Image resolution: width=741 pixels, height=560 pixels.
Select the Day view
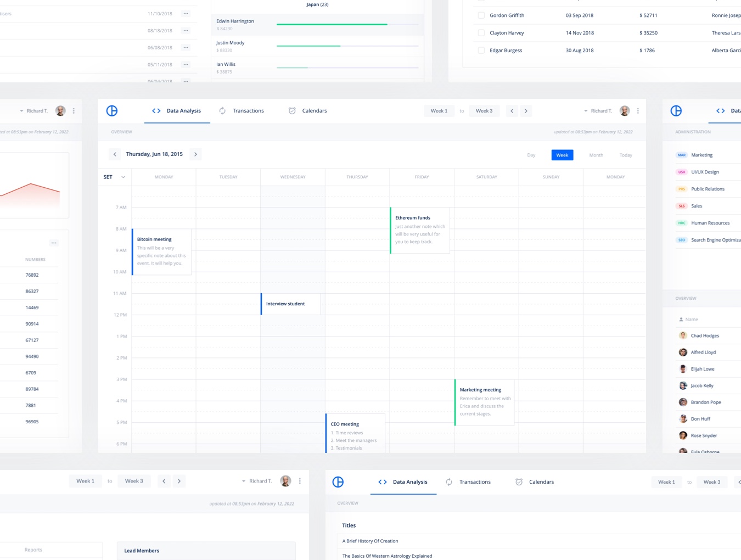point(531,155)
